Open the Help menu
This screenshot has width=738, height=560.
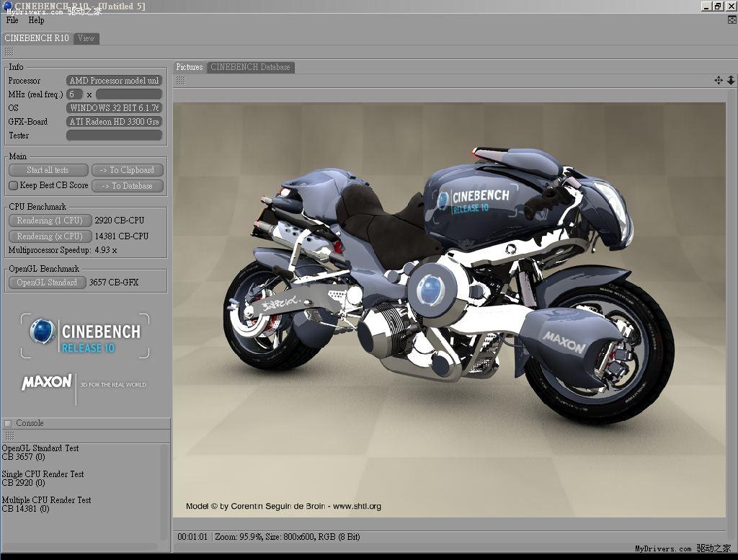pyautogui.click(x=36, y=20)
